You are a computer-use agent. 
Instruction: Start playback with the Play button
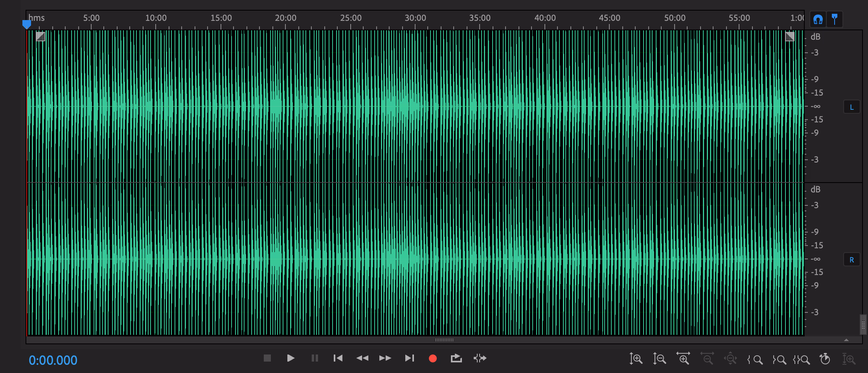tap(291, 358)
